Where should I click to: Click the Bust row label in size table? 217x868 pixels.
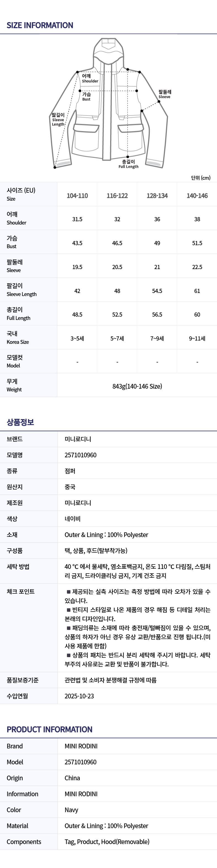12,242
